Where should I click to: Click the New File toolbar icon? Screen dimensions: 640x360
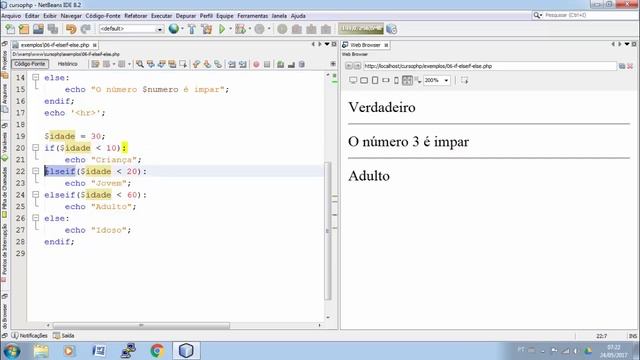[10, 29]
